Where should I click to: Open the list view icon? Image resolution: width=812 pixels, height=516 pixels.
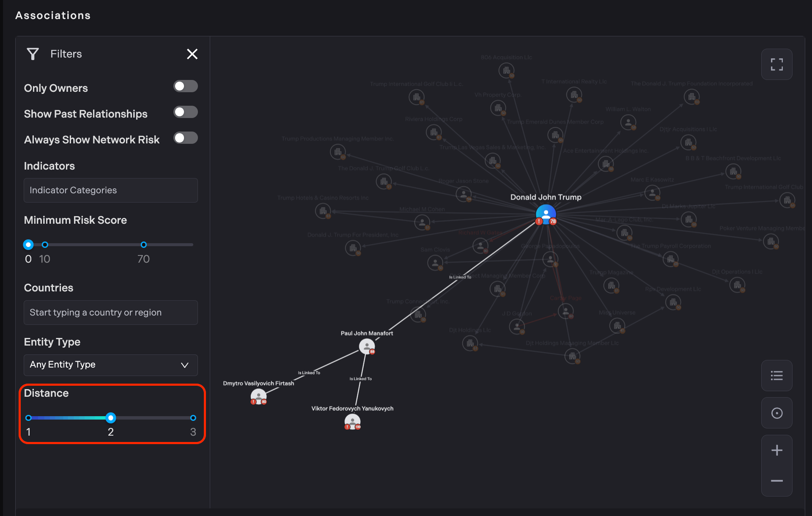pyautogui.click(x=776, y=376)
